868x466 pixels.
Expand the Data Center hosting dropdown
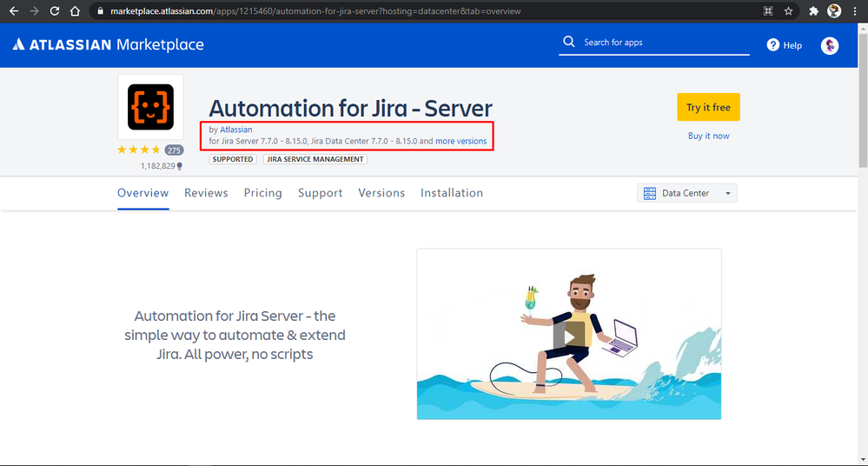point(687,193)
